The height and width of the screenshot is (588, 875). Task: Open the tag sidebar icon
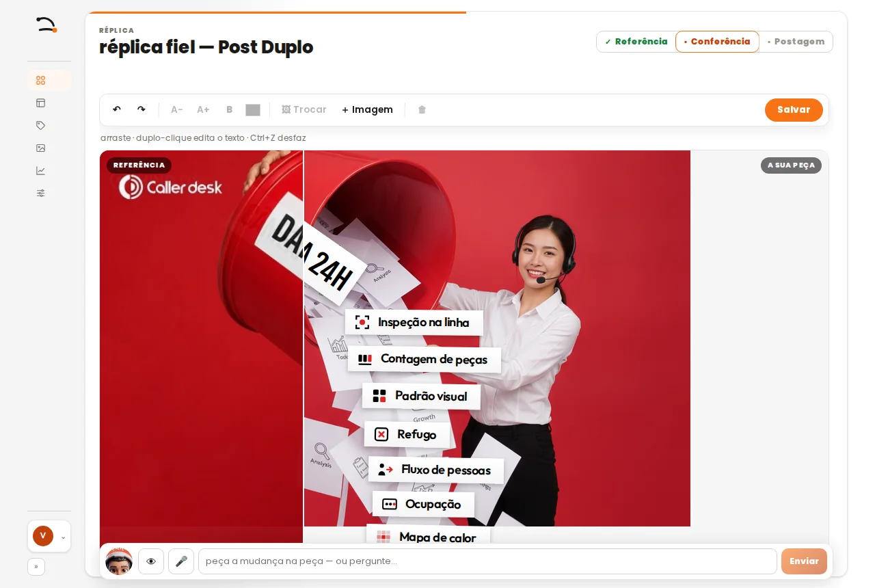[41, 125]
